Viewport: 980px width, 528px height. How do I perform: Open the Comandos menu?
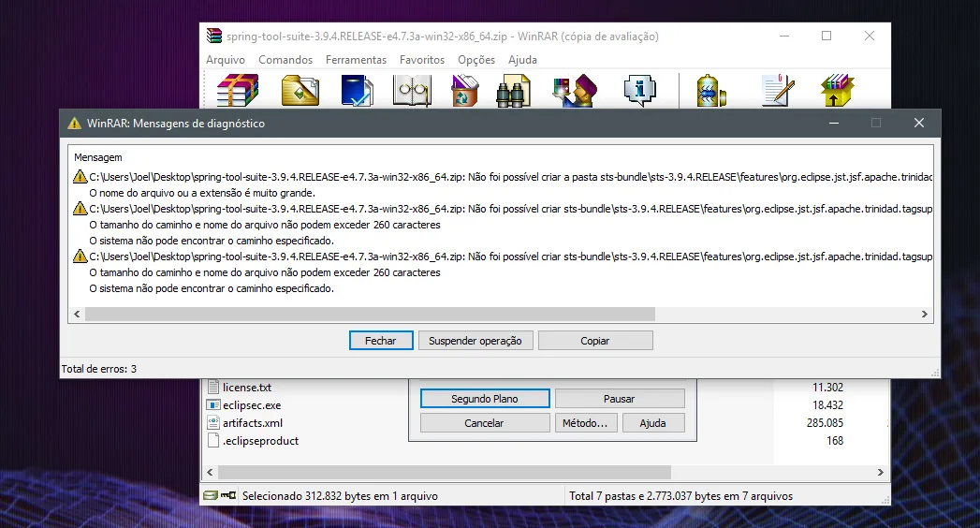(x=285, y=60)
